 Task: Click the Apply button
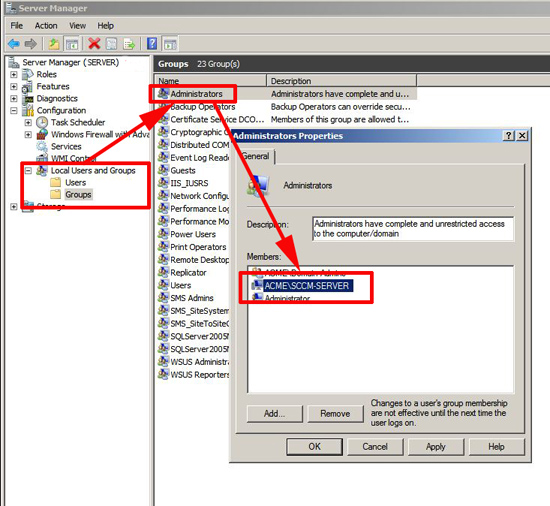436,447
